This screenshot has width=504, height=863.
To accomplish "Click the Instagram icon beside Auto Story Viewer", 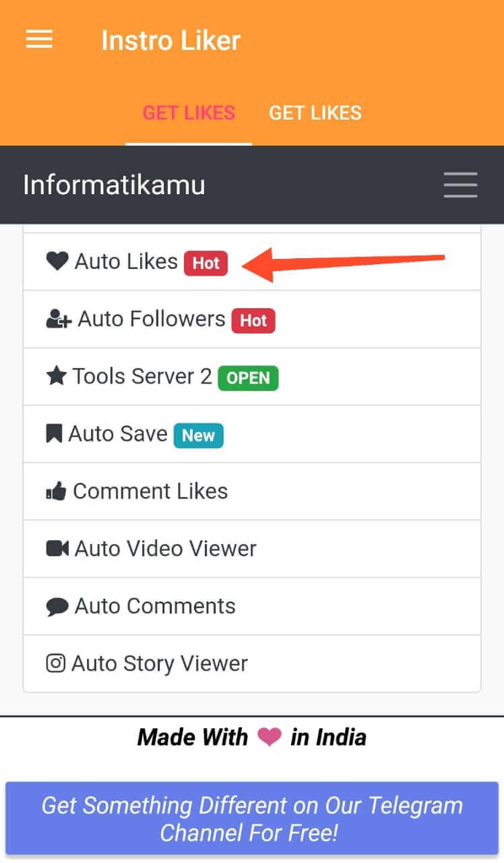I will [x=55, y=663].
